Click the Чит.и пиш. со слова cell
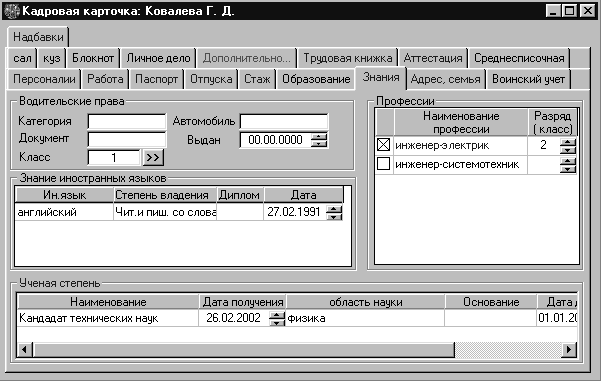 [x=165, y=212]
